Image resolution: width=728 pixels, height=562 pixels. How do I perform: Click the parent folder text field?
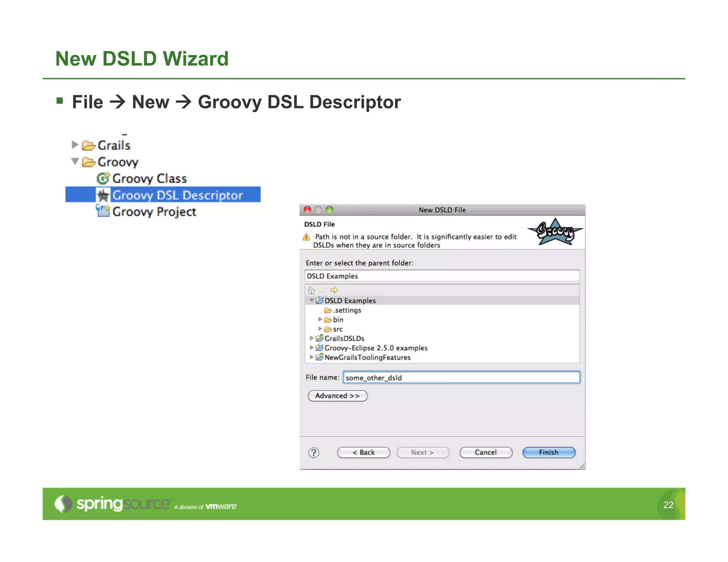[x=442, y=276]
